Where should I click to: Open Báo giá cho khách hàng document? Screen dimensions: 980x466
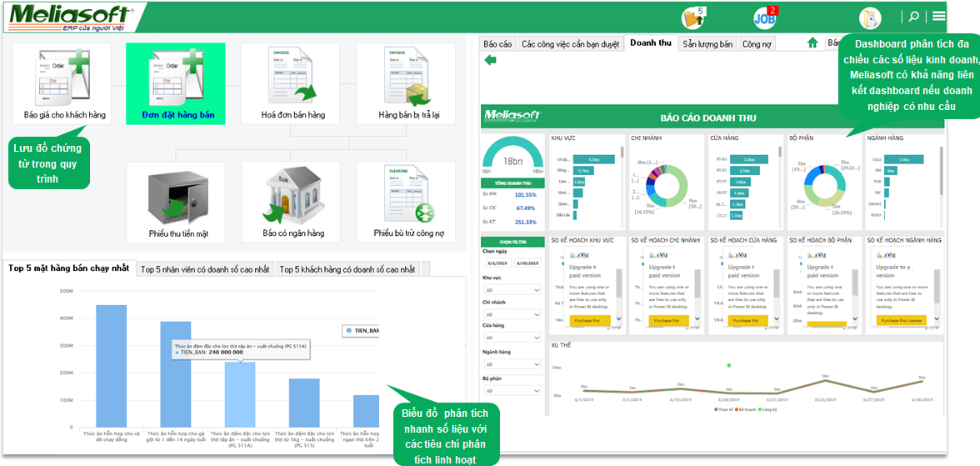click(62, 84)
